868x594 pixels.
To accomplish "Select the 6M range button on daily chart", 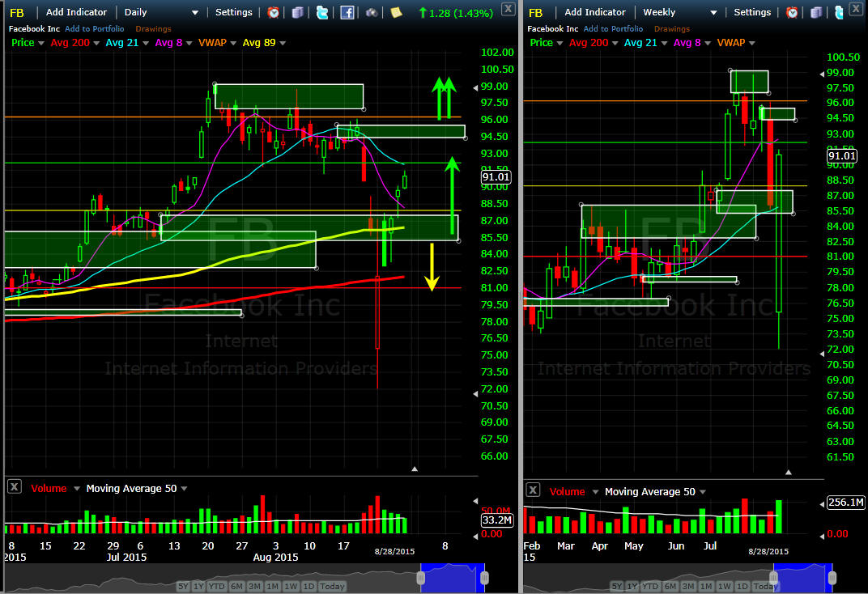I will (x=236, y=586).
